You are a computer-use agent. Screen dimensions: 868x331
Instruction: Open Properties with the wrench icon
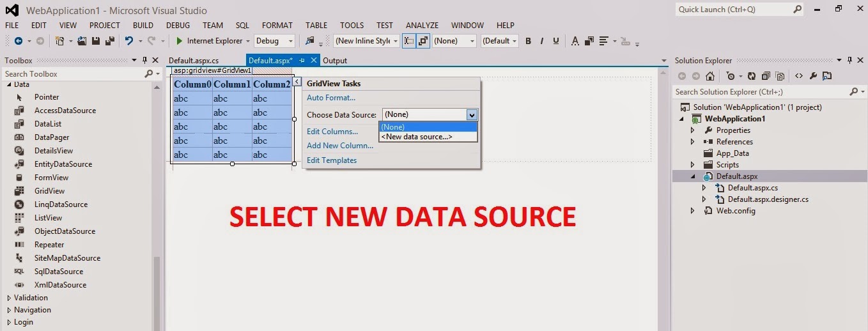[x=813, y=76]
